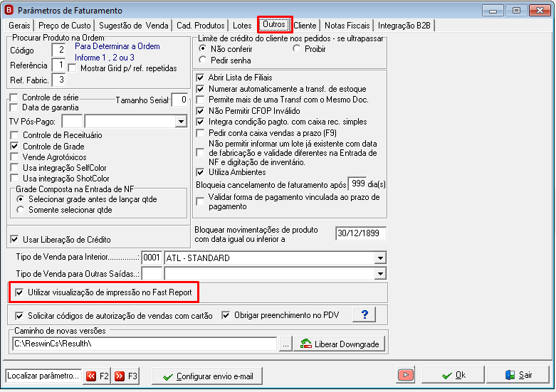Uncheck Utiliza Ambientes checkbox
The width and height of the screenshot is (556, 392).
tap(200, 172)
